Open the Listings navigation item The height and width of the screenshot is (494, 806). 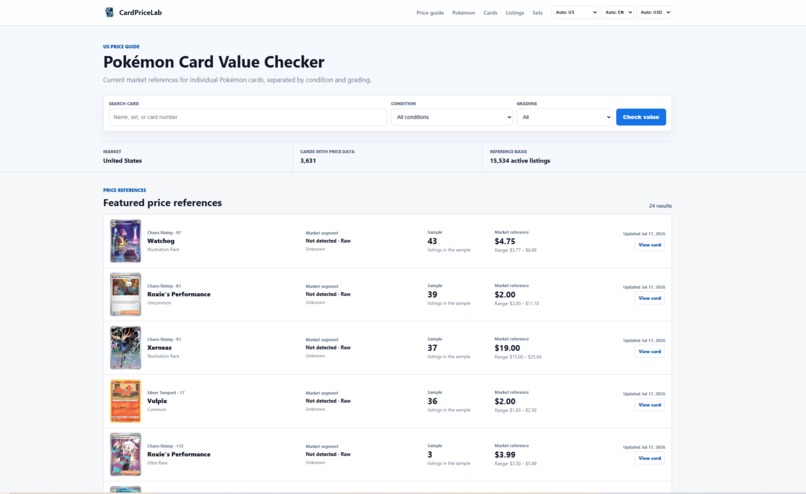point(515,13)
